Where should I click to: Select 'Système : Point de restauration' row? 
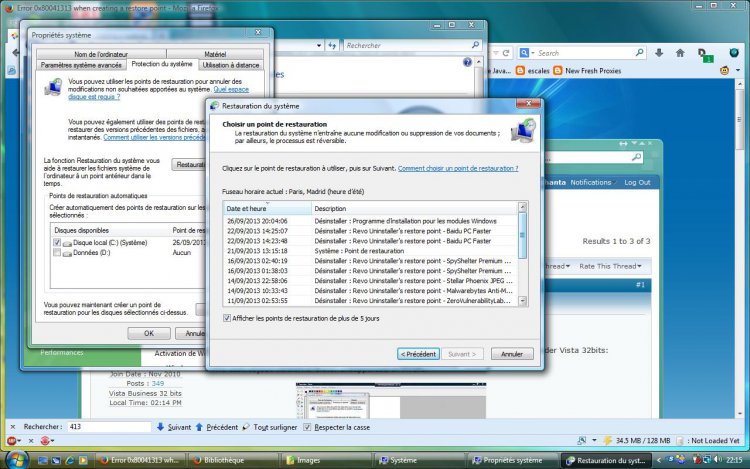pos(370,251)
